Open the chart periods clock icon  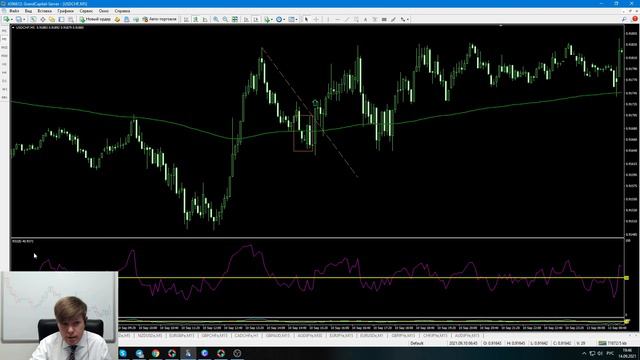[279, 19]
